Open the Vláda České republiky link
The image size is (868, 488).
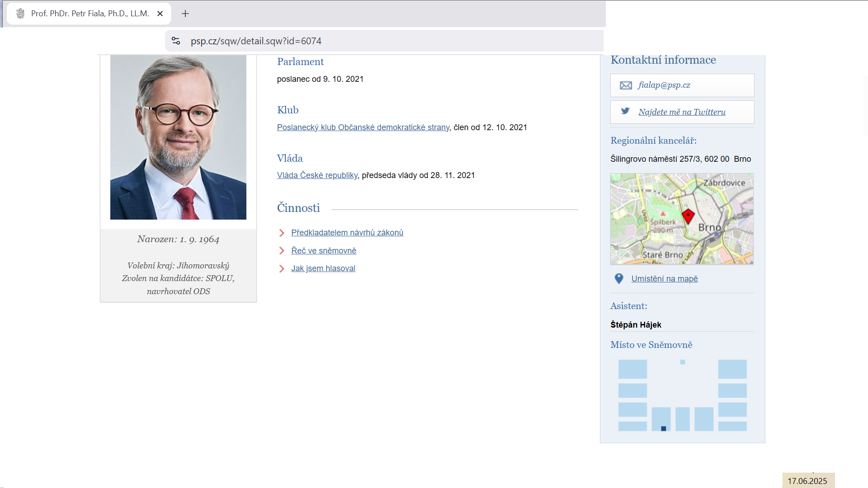click(317, 175)
